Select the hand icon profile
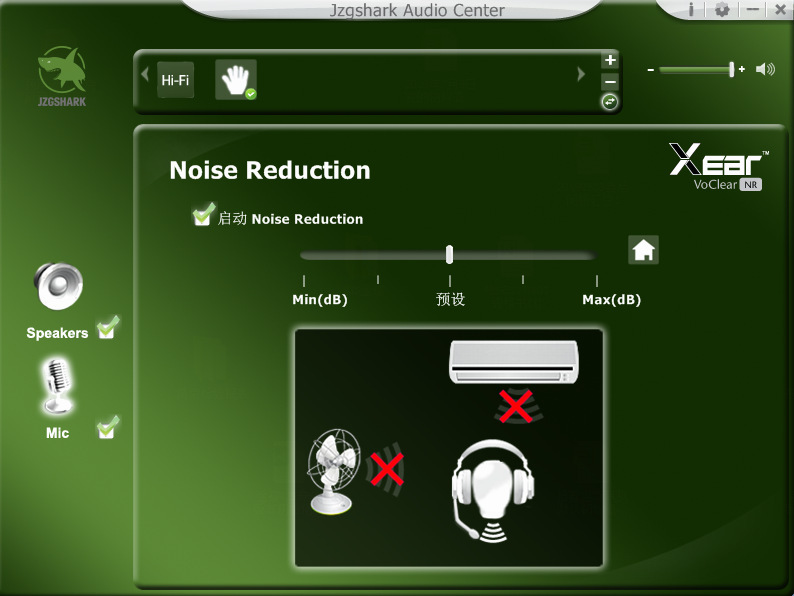Screen dimensions: 794x596 coord(235,80)
